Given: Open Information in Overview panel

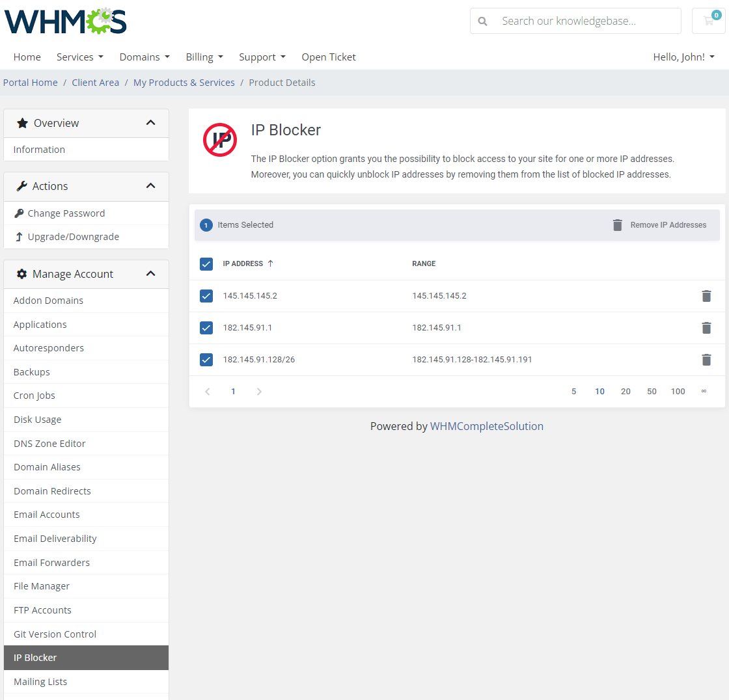Looking at the screenshot, I should coord(86,150).
